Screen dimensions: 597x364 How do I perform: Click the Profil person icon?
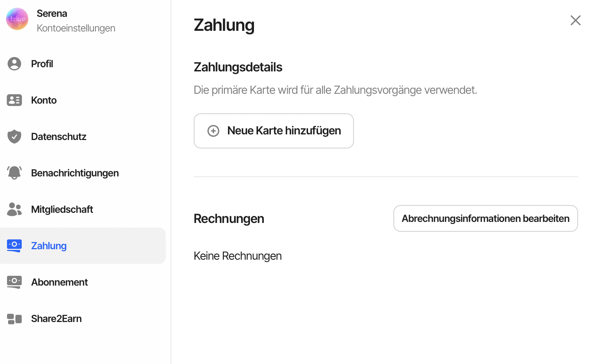[14, 64]
